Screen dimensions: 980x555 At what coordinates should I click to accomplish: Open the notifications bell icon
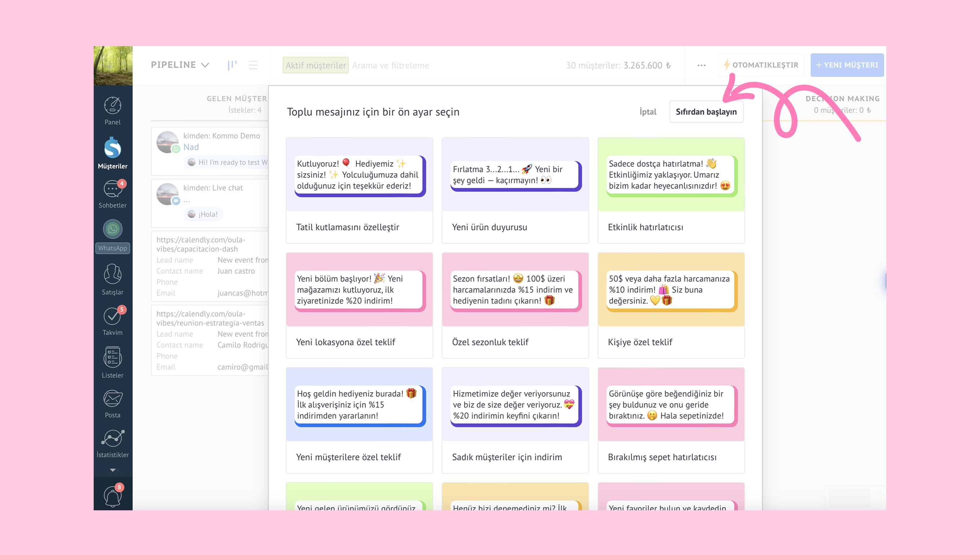tap(113, 496)
